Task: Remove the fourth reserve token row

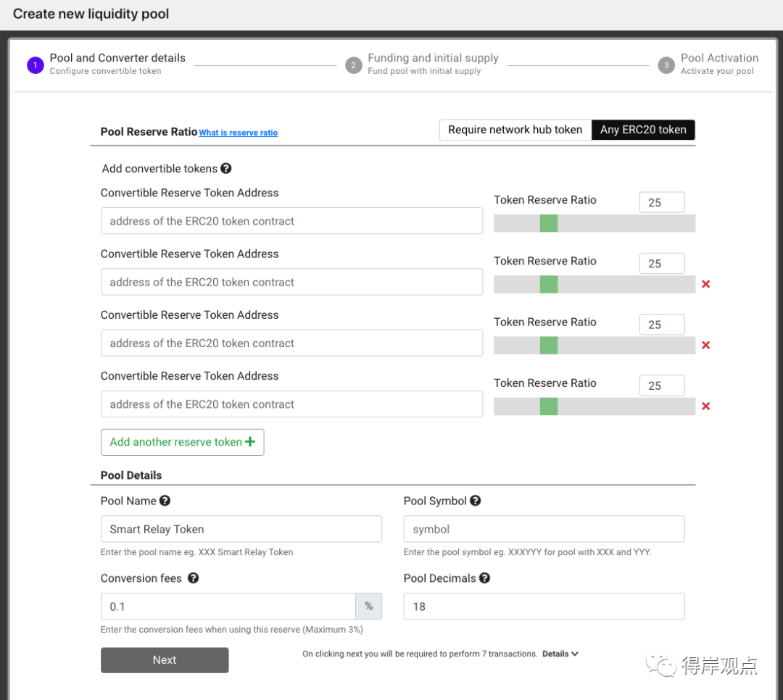Action: [x=705, y=406]
